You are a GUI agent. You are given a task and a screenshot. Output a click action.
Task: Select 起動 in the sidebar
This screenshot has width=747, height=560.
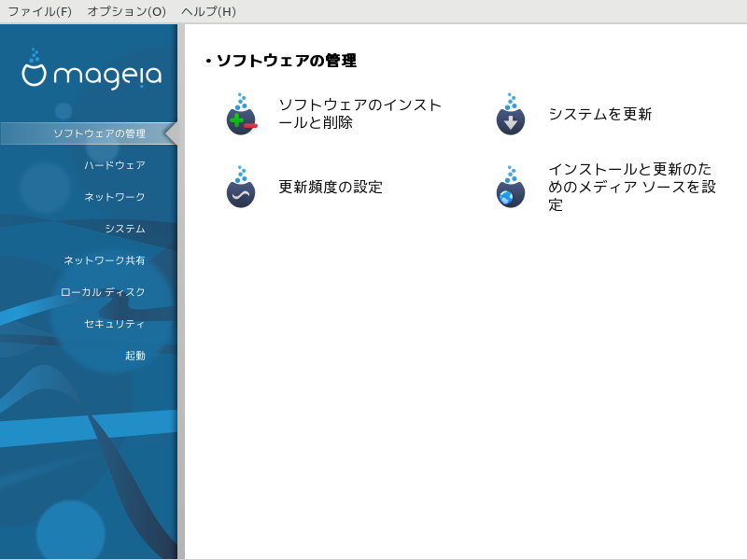point(134,356)
